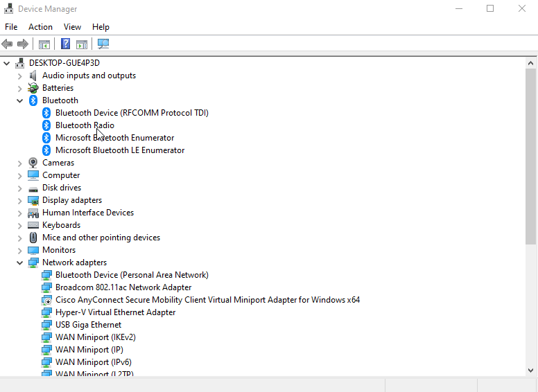Expand Audio inputs and outputs
Image resolution: width=538 pixels, height=392 pixels.
tap(19, 76)
